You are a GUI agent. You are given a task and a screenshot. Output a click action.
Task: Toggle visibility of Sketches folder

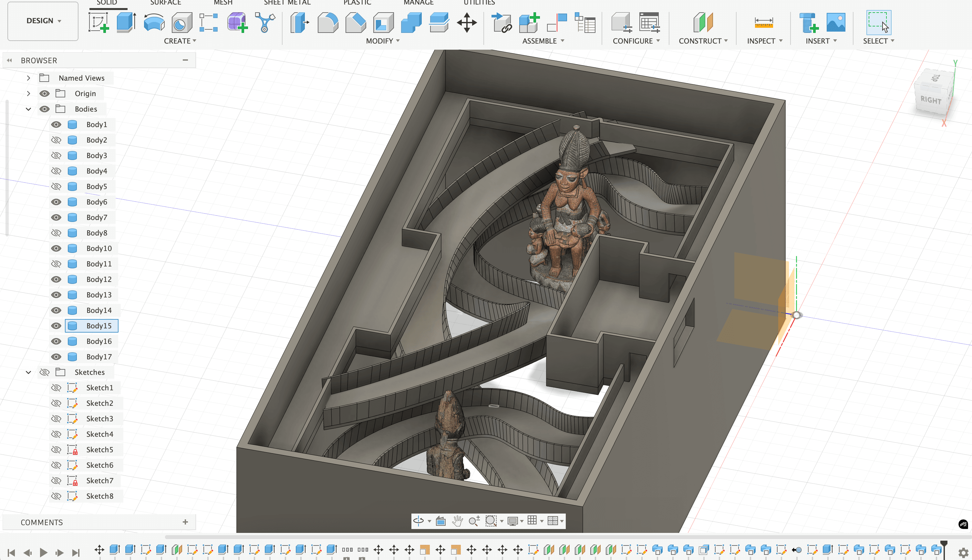tap(45, 372)
